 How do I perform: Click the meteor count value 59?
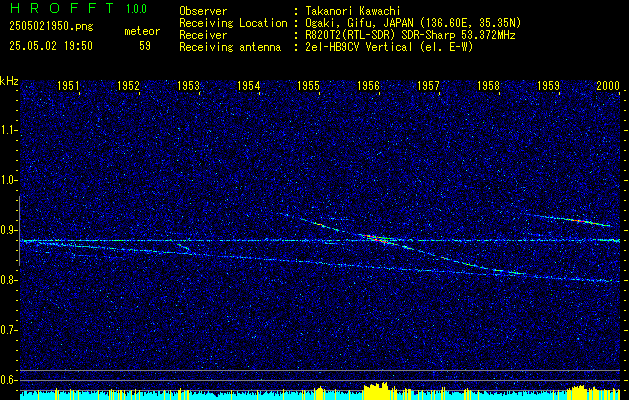145,46
